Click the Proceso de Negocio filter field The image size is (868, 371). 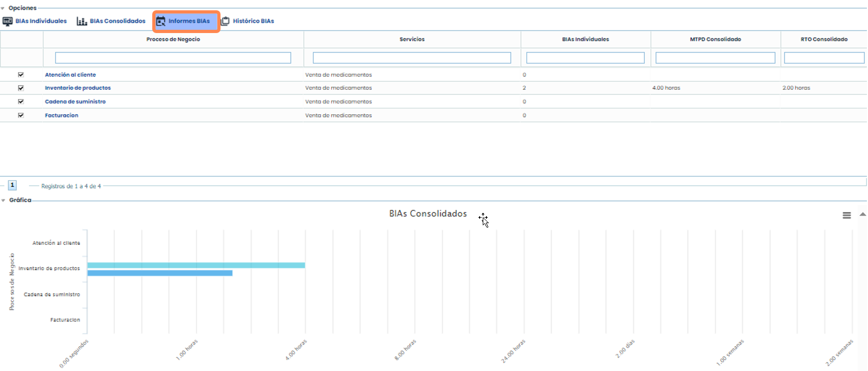173,58
